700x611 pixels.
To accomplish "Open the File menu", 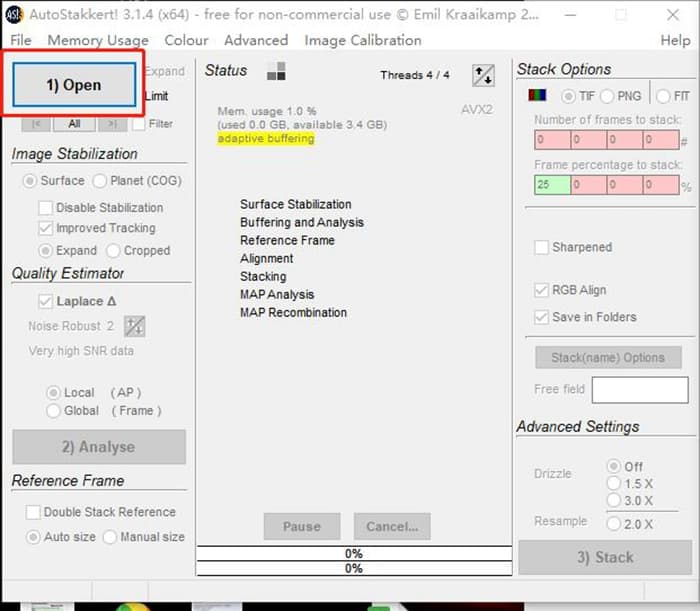I will pyautogui.click(x=21, y=40).
